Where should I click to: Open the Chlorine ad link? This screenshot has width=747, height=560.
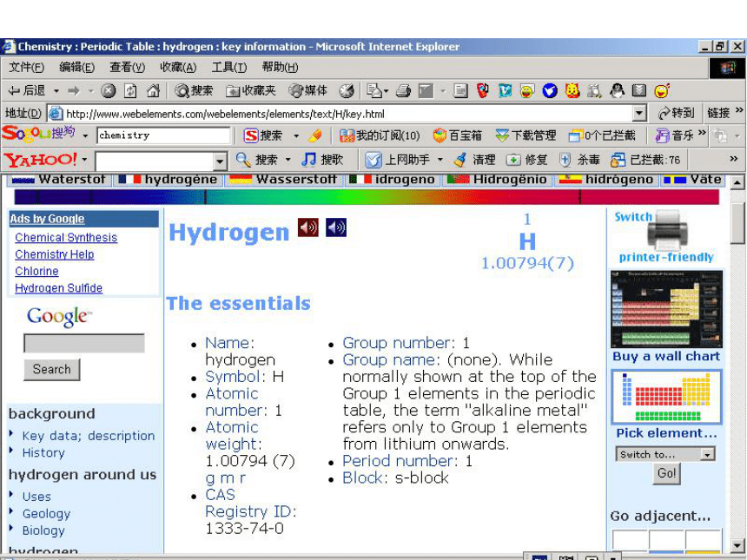click(36, 272)
